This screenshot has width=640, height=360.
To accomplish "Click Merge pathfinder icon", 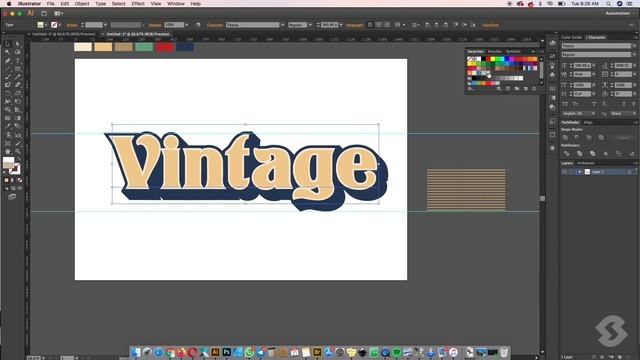I will 592,153.
